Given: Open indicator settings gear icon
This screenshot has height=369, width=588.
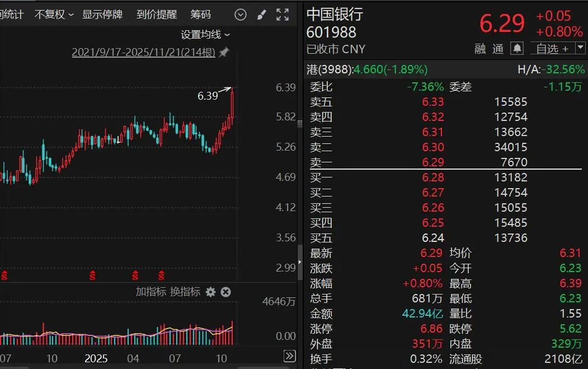Looking at the screenshot, I should [210, 292].
